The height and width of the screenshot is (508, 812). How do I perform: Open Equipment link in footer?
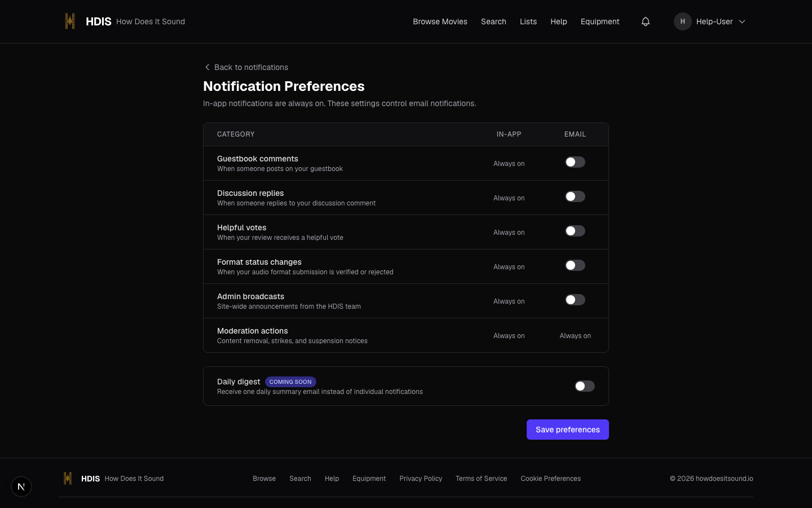[x=369, y=479]
